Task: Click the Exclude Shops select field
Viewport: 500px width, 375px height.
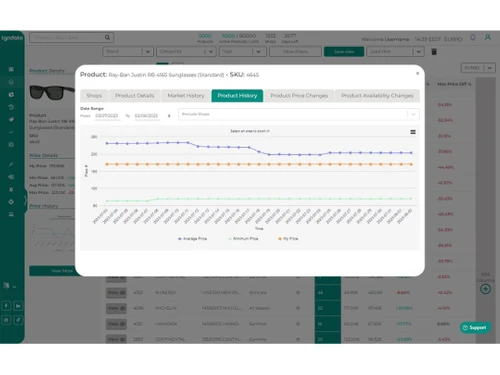Action: [299, 114]
